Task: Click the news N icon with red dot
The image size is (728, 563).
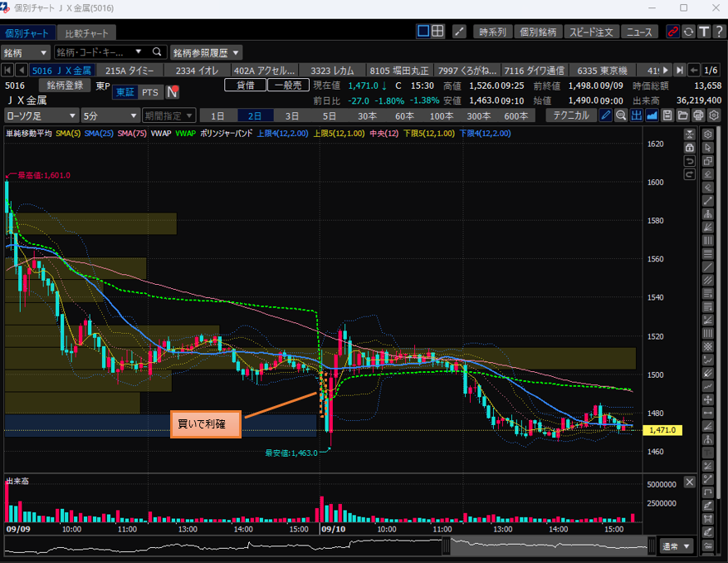Action: click(173, 92)
